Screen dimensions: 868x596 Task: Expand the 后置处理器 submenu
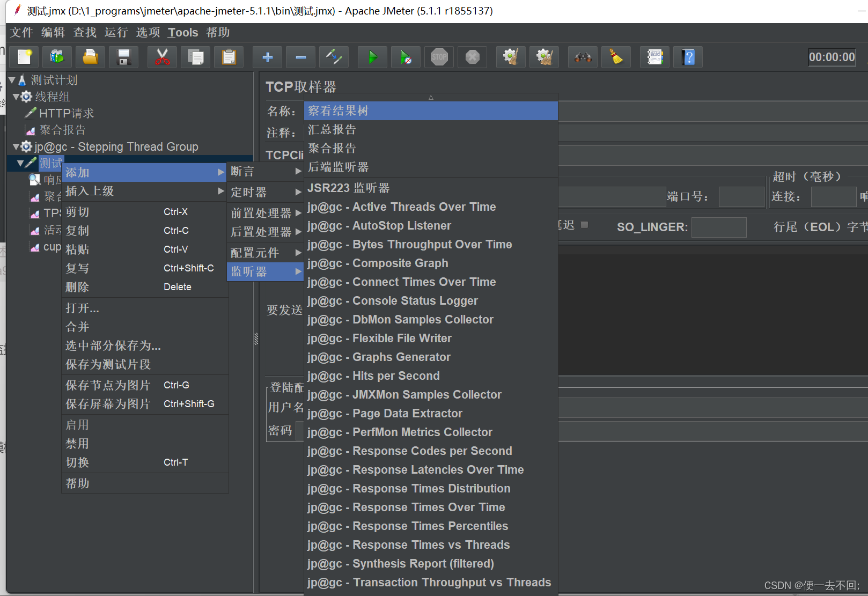265,232
